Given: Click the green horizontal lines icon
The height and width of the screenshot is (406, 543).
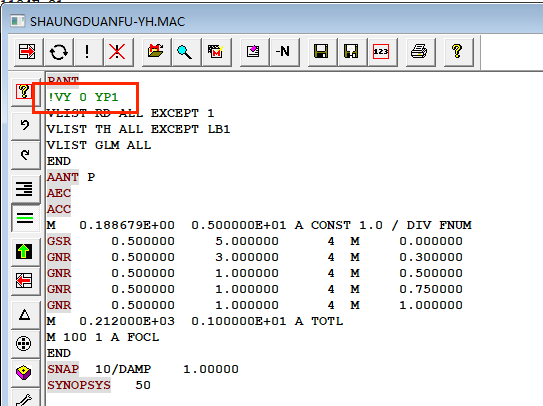Looking at the screenshot, I should 25,218.
